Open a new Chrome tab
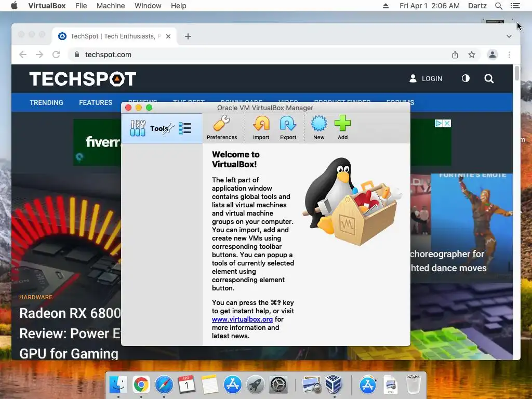This screenshot has width=532, height=399. [188, 36]
